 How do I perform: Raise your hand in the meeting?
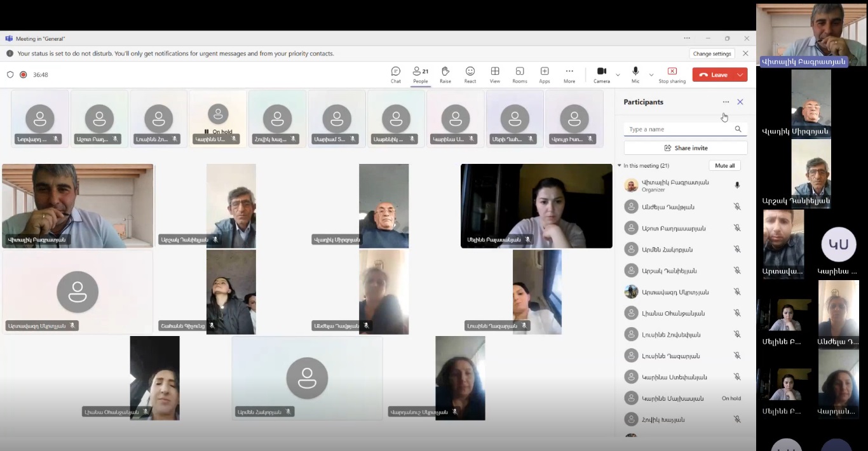[x=445, y=74]
